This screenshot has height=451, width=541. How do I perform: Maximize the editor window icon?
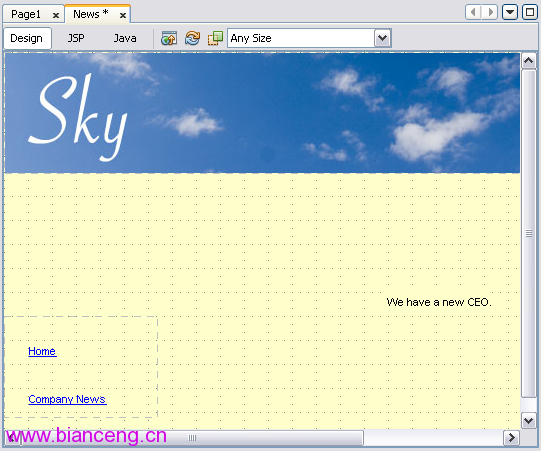[x=530, y=12]
